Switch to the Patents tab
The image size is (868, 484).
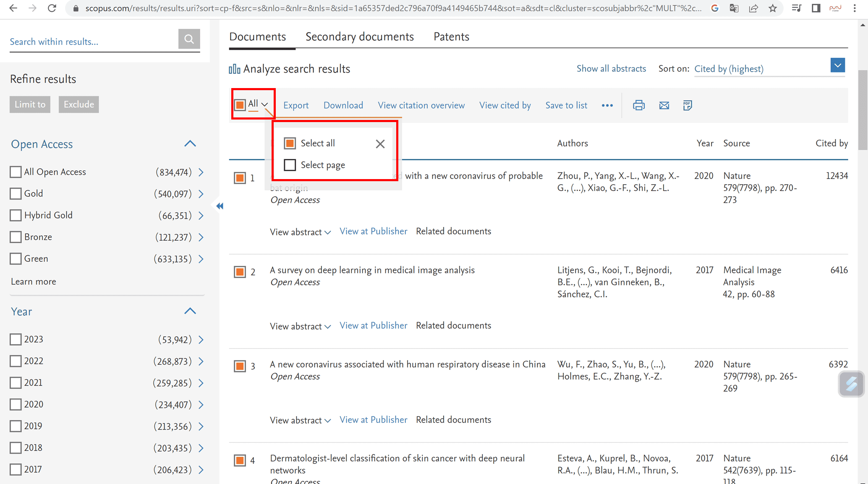pyautogui.click(x=451, y=37)
